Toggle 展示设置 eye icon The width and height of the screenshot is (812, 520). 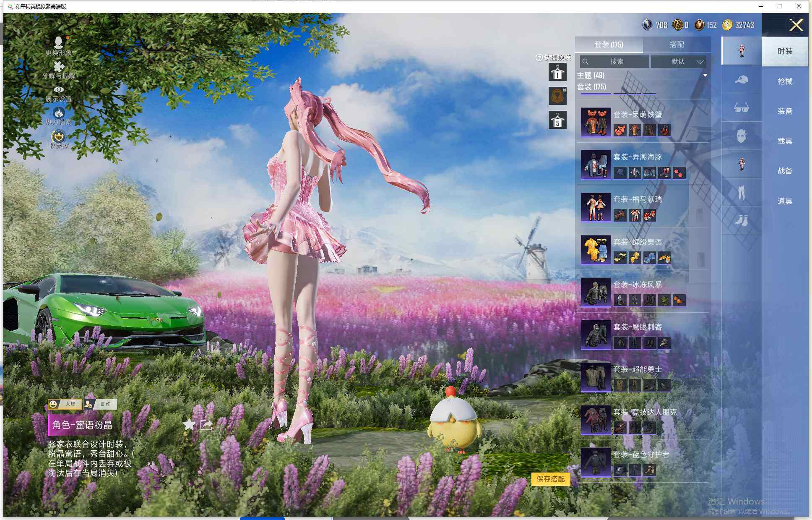click(59, 89)
